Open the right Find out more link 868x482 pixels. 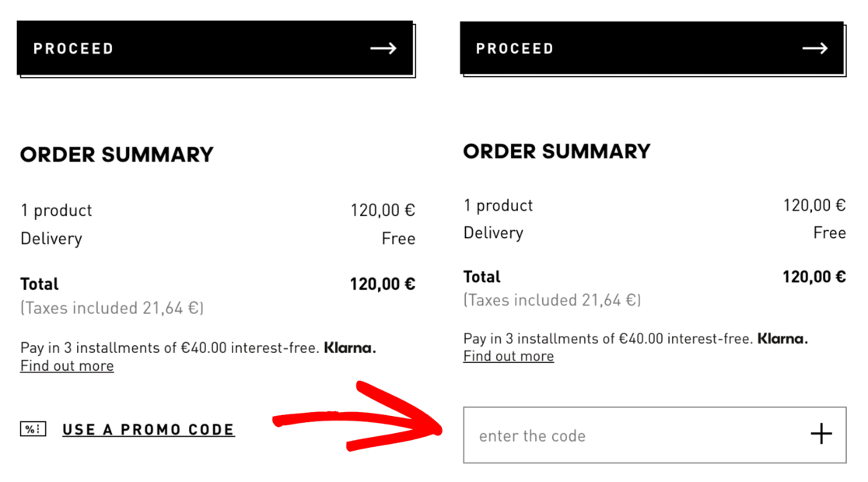[508, 356]
